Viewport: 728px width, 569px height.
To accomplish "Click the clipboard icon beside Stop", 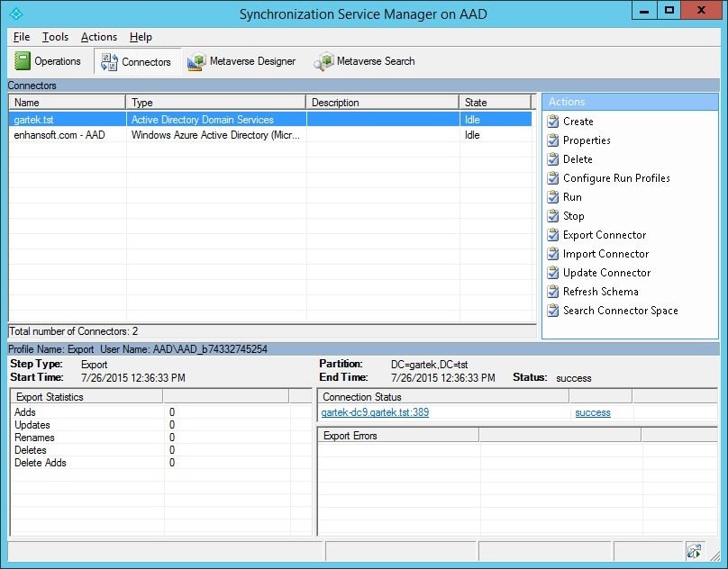I will (x=552, y=216).
